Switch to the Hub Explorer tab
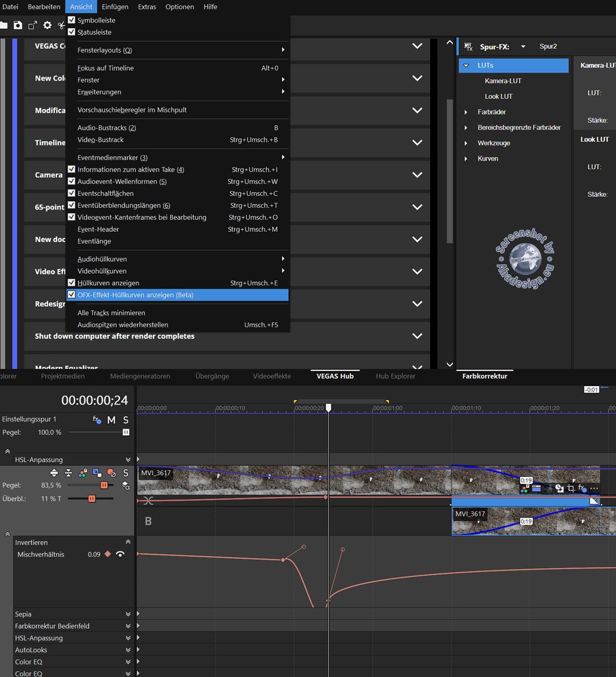The image size is (616, 677). pyautogui.click(x=395, y=376)
